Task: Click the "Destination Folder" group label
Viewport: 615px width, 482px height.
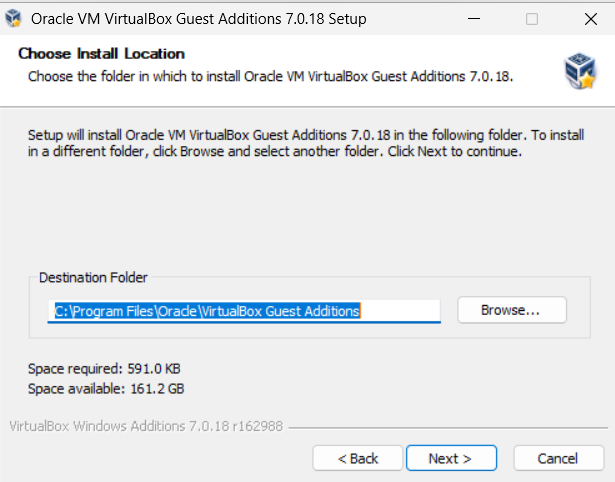Action: click(93, 277)
